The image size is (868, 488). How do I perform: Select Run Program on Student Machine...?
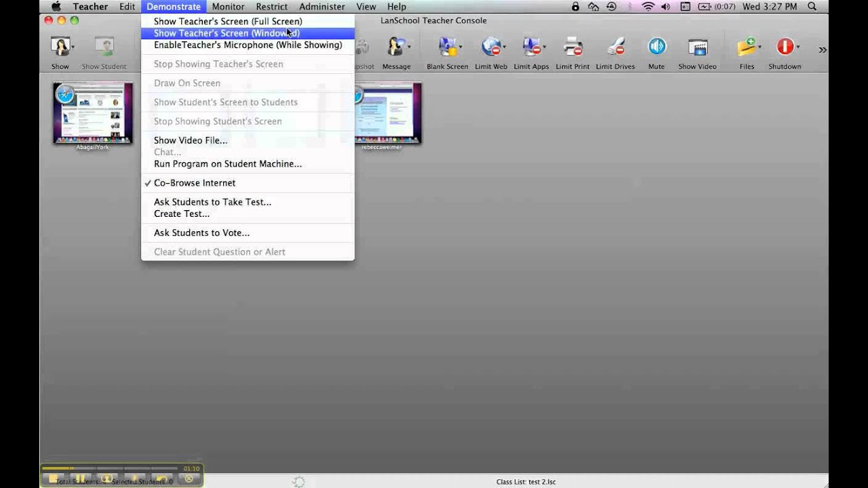(x=248, y=164)
